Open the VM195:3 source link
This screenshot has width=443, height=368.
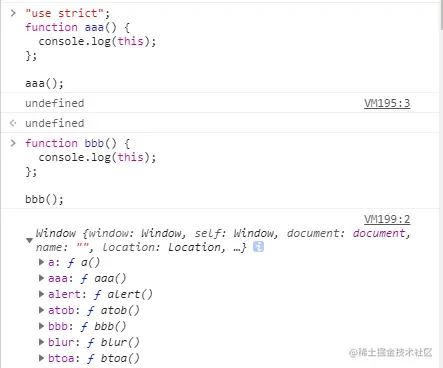pos(387,103)
